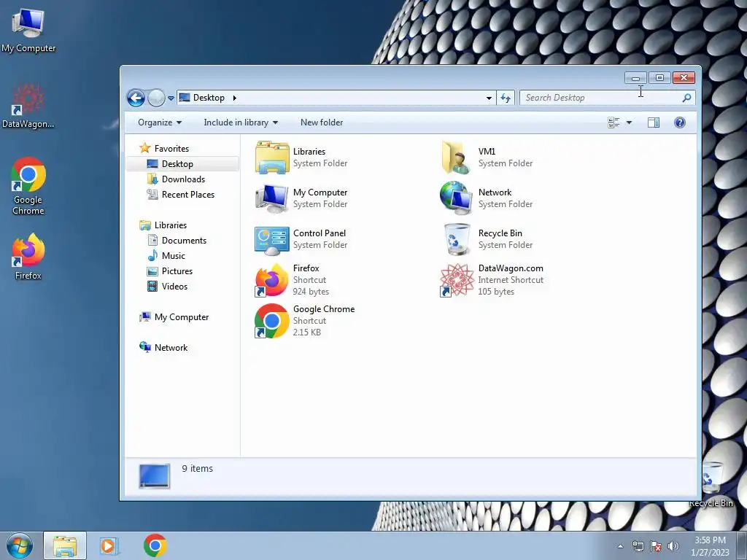The image size is (747, 560).
Task: Create a New folder
Action: pyautogui.click(x=322, y=122)
